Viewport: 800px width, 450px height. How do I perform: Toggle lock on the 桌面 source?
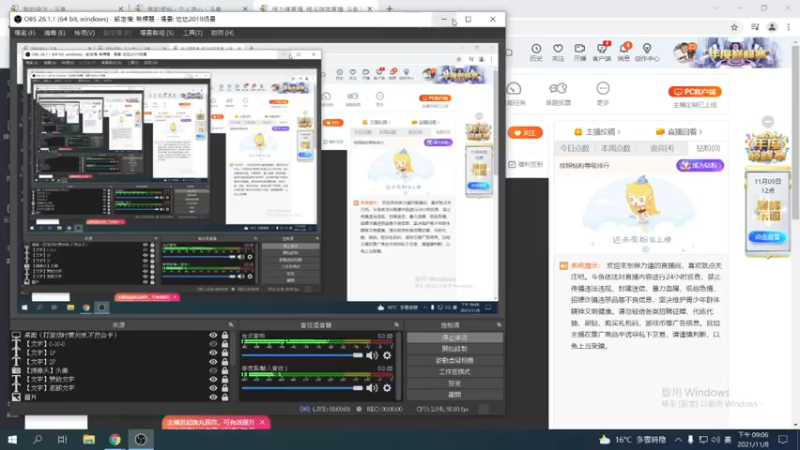click(224, 335)
